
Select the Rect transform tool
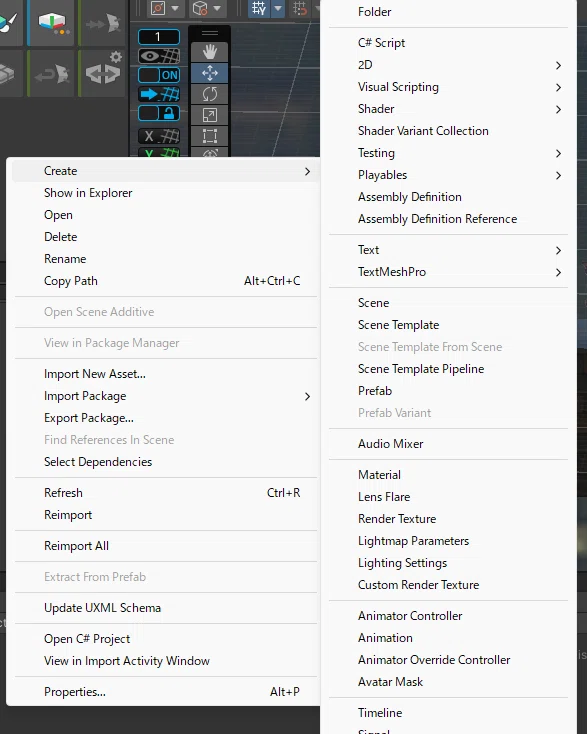click(x=210, y=136)
